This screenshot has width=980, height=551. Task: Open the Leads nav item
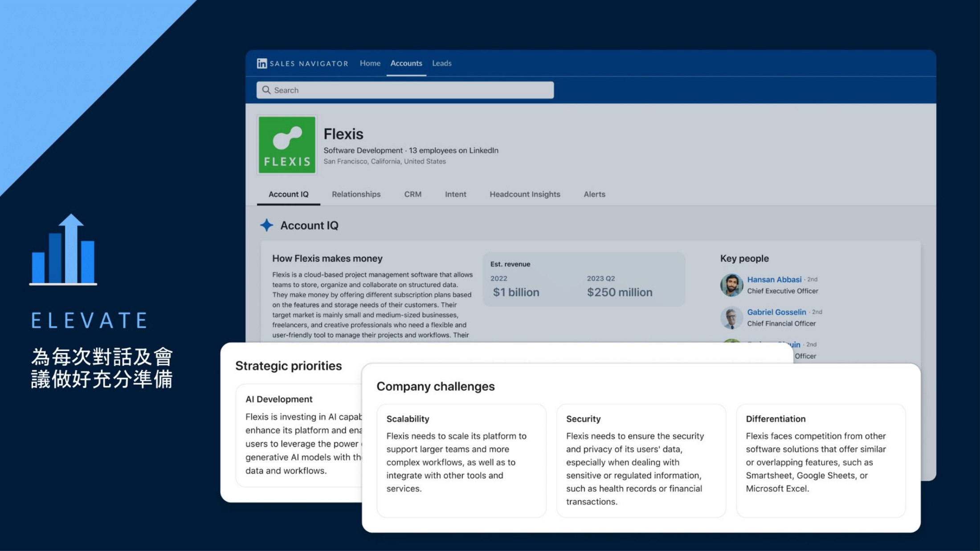(x=442, y=63)
